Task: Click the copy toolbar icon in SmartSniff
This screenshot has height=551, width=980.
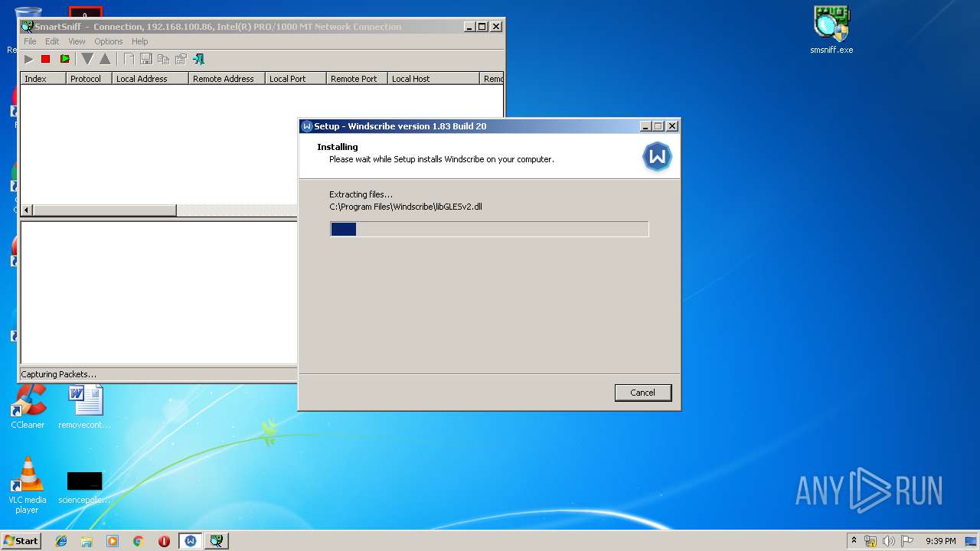Action: [163, 59]
